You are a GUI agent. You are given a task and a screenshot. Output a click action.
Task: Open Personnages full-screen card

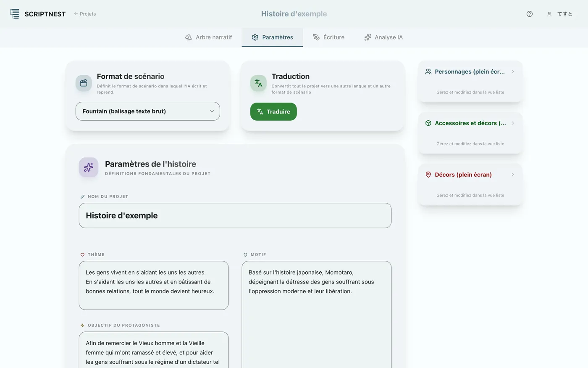(470, 82)
